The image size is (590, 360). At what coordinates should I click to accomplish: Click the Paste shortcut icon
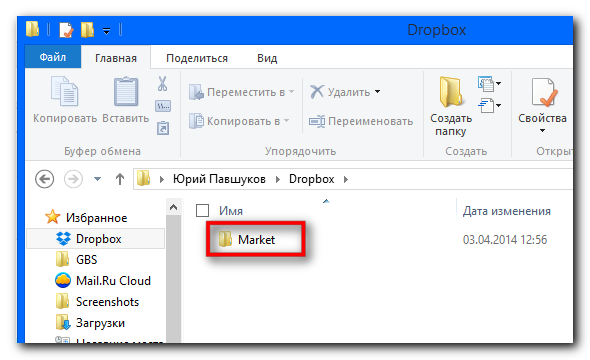pyautogui.click(x=163, y=128)
